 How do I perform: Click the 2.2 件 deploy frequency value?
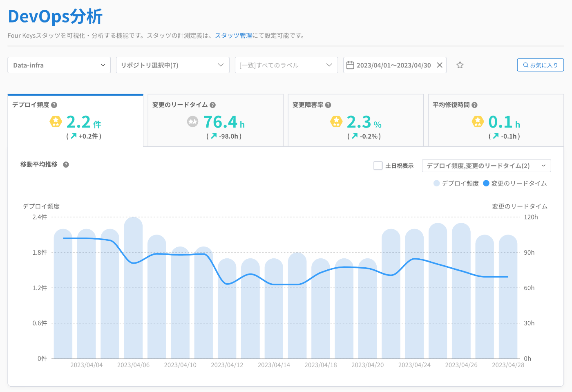pos(83,122)
